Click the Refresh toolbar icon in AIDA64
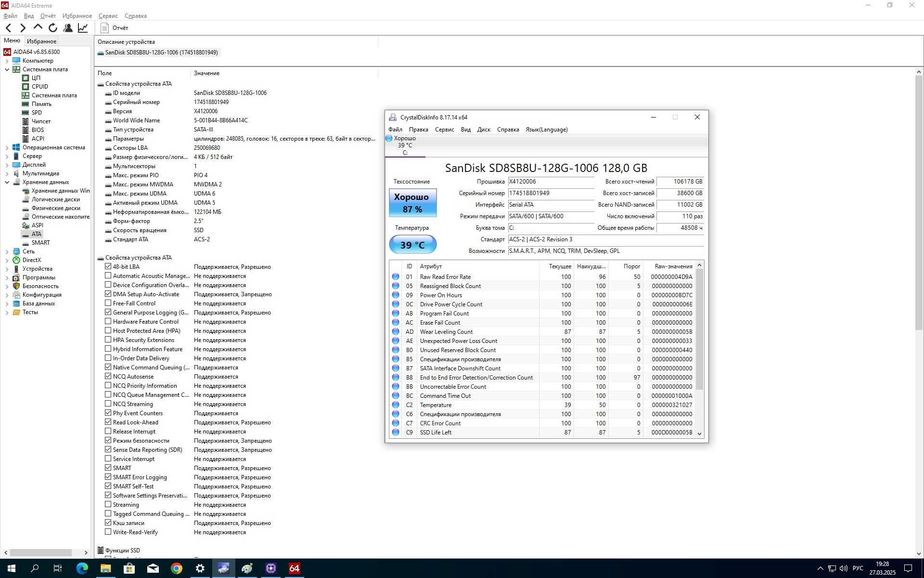This screenshot has width=924, height=578. click(x=53, y=28)
